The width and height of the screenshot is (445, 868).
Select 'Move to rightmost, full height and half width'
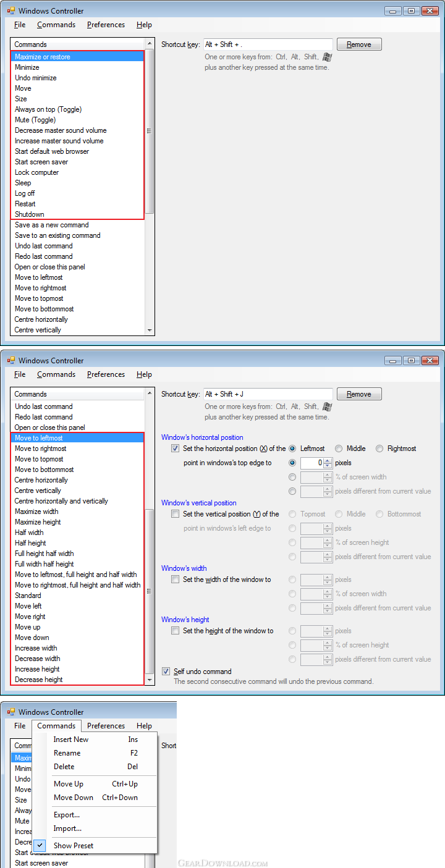click(78, 585)
